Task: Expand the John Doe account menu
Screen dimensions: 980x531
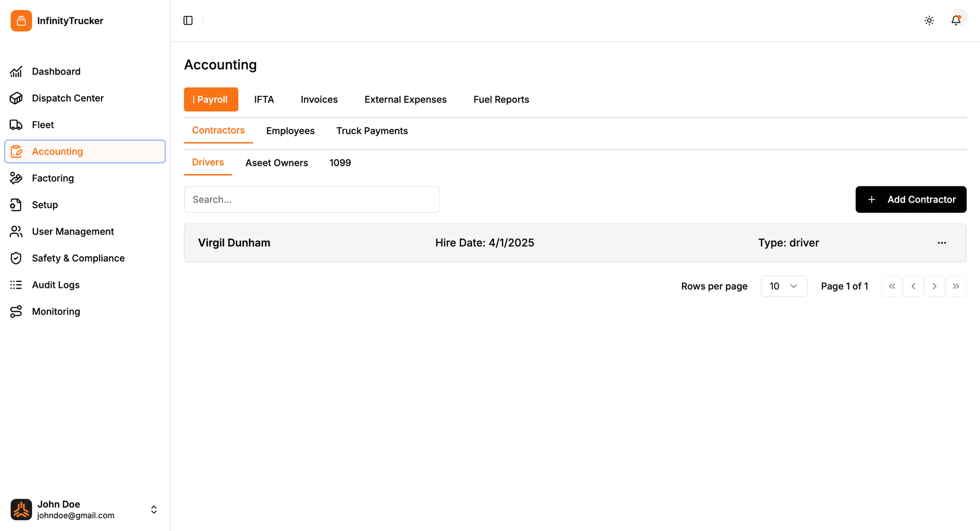Action: click(x=154, y=510)
